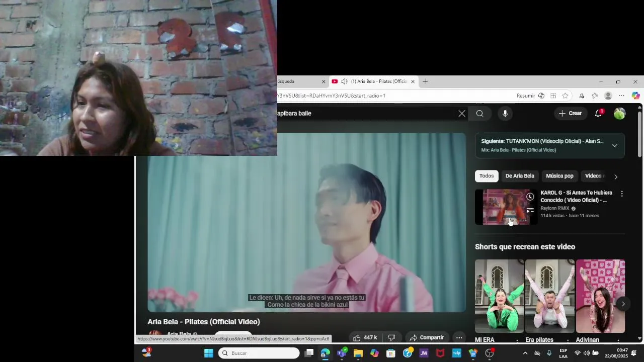Open the Crear upload menu
This screenshot has height=362, width=644.
[x=571, y=114]
